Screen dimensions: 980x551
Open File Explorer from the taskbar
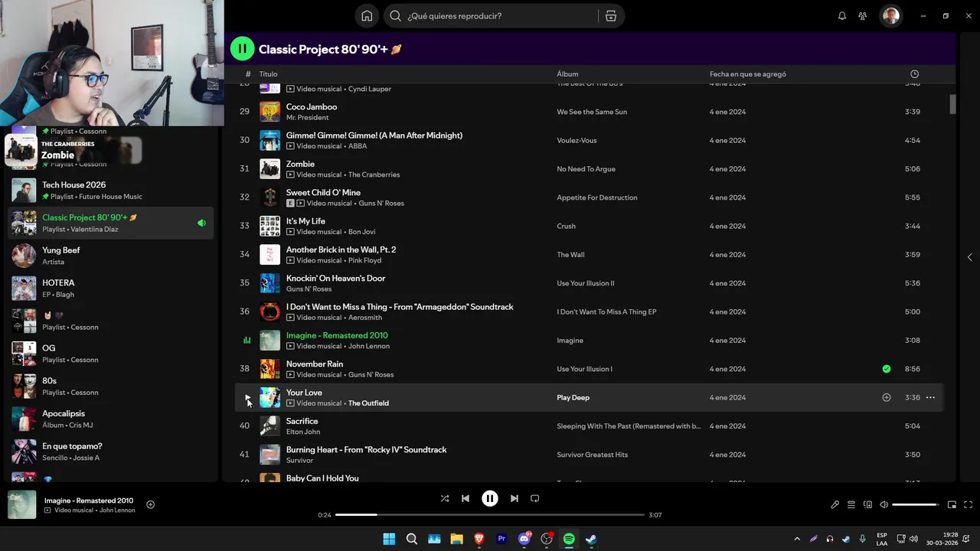(457, 539)
